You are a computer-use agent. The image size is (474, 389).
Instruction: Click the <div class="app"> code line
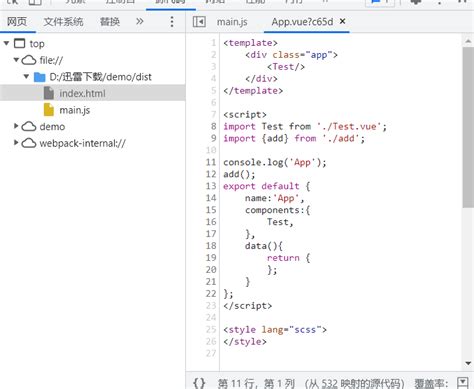coord(291,55)
